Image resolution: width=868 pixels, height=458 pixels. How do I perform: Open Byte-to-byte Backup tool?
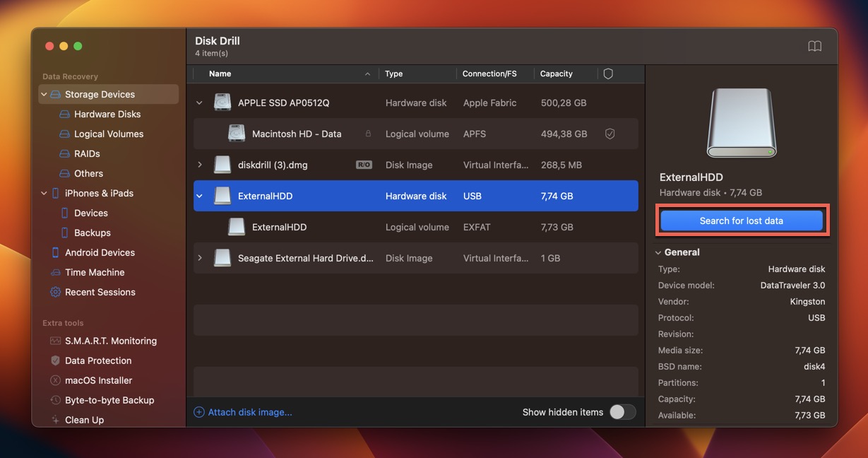coord(109,400)
